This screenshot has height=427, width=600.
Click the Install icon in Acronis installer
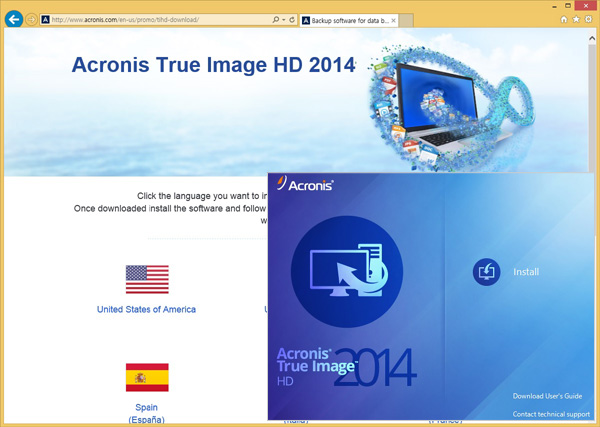click(x=486, y=272)
